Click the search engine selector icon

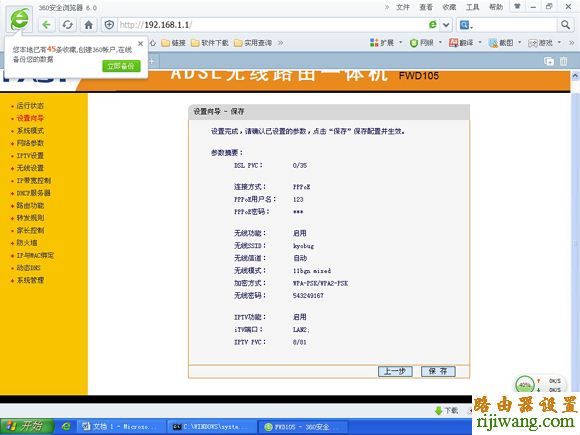coord(466,25)
